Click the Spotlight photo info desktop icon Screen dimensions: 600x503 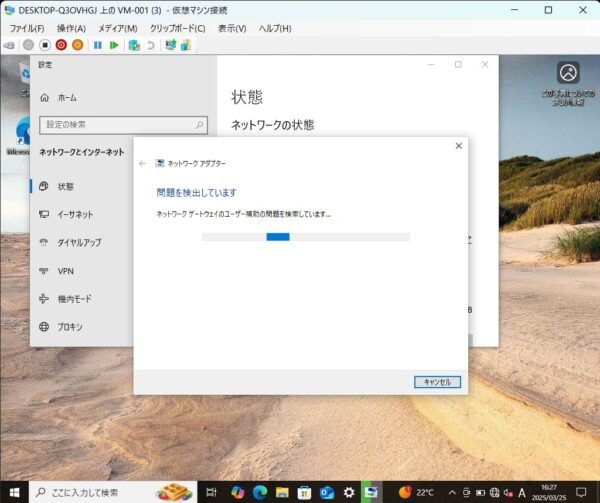[568, 83]
